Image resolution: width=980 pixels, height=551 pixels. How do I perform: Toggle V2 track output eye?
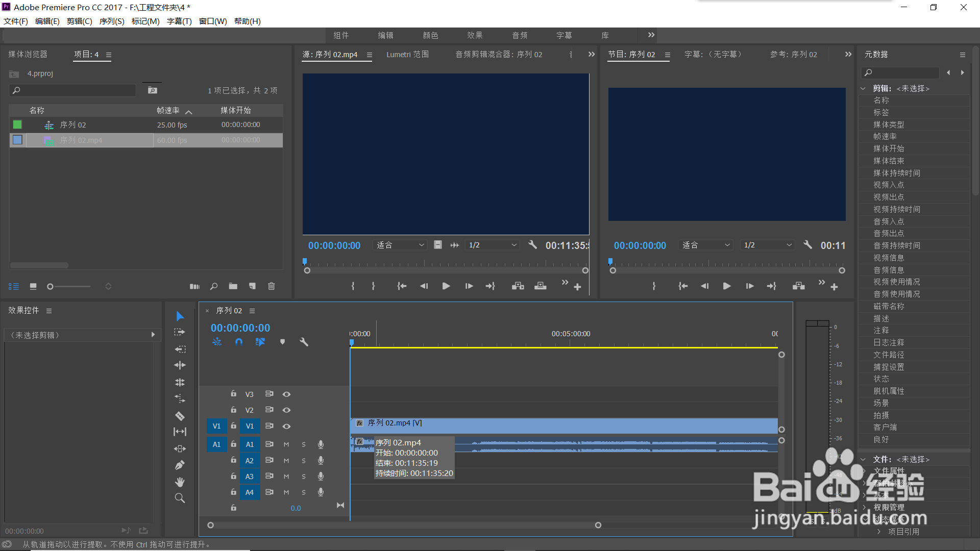pyautogui.click(x=286, y=410)
